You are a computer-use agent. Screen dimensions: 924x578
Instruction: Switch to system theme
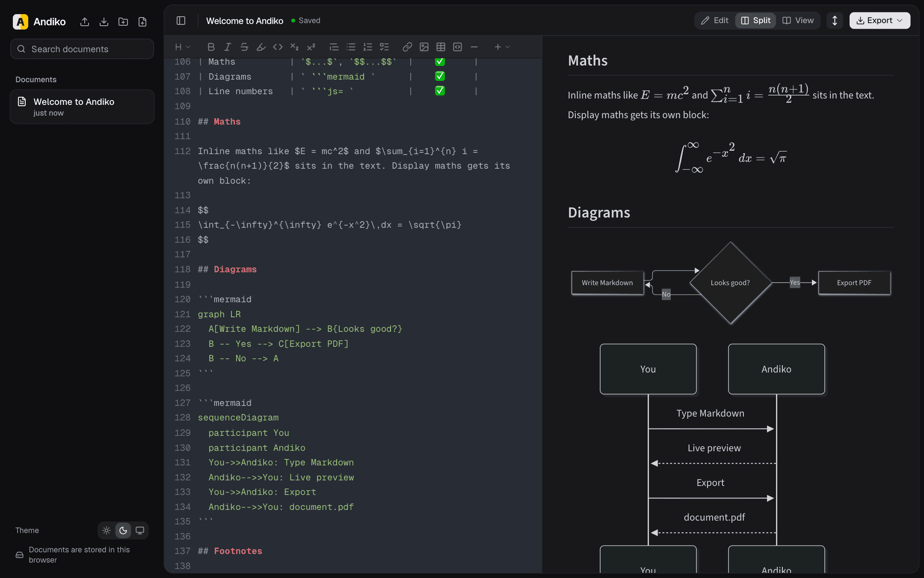pyautogui.click(x=140, y=530)
